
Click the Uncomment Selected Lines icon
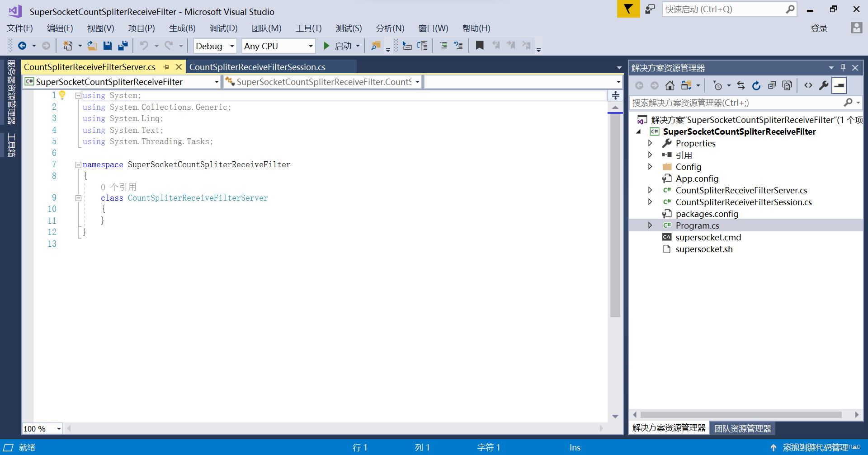(x=458, y=46)
